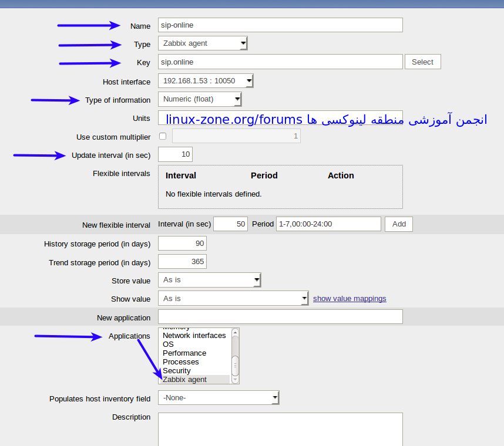Viewport: 504px width, 446px height.
Task: Open Type of information dropdown
Action: pos(200,99)
